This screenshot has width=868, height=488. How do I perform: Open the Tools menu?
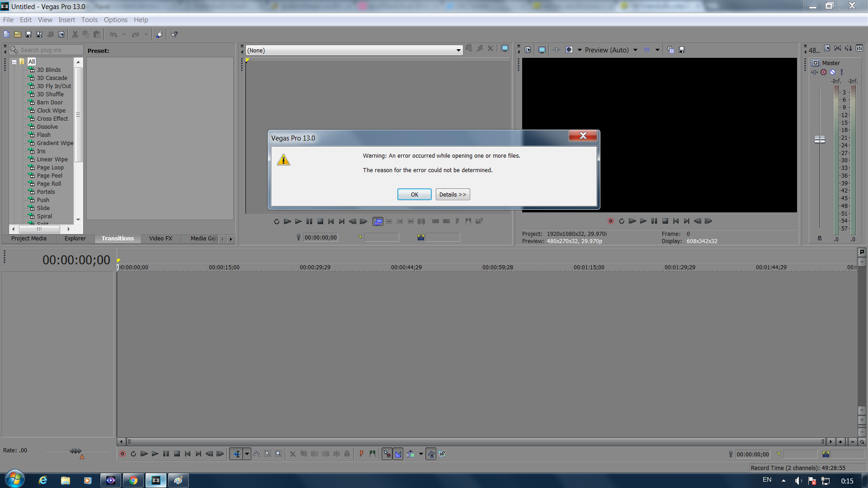click(89, 20)
